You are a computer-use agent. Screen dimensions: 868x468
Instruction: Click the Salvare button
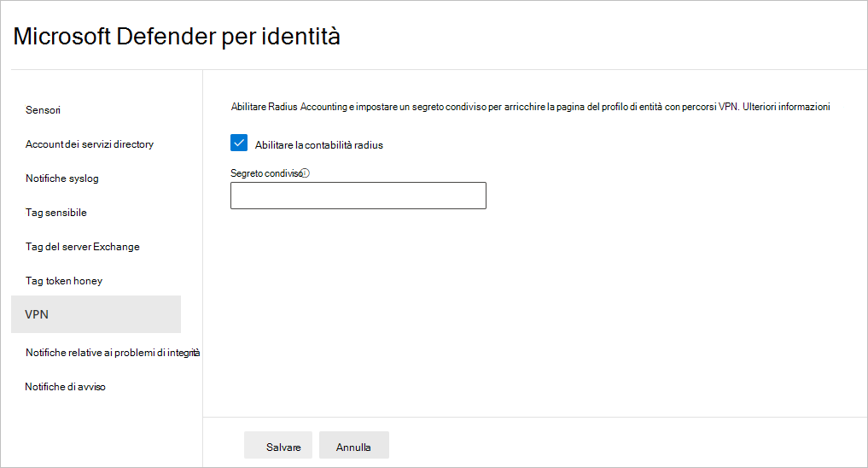[x=278, y=445]
